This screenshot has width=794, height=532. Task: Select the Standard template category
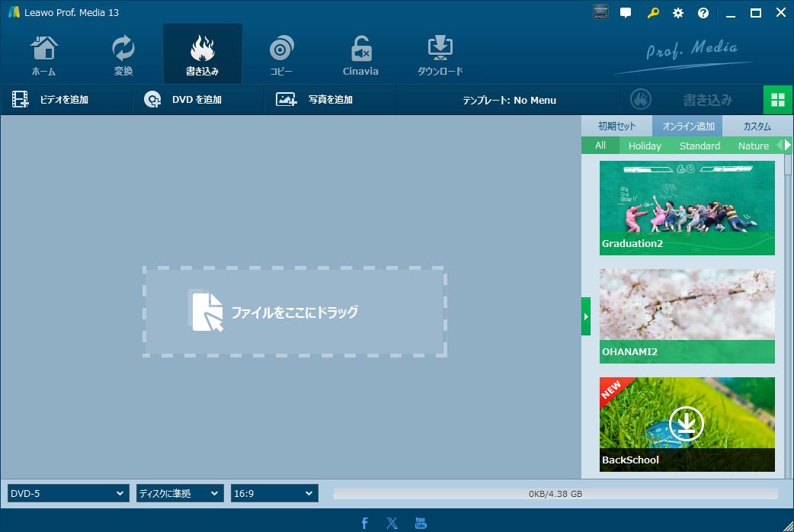tap(700, 146)
